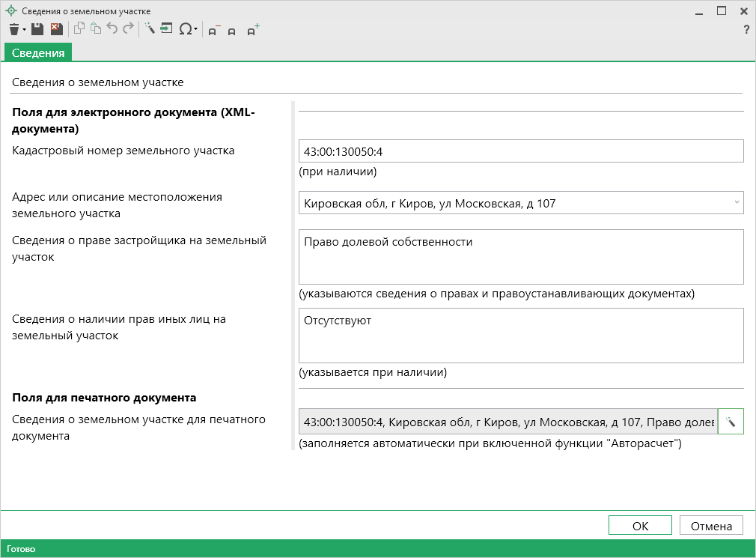Open help via question mark icon
This screenshot has width=756, height=558.
click(x=746, y=30)
